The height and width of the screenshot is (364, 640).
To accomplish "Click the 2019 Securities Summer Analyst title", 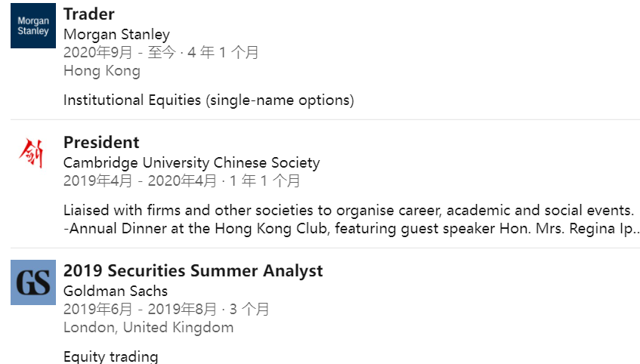I will click(193, 270).
